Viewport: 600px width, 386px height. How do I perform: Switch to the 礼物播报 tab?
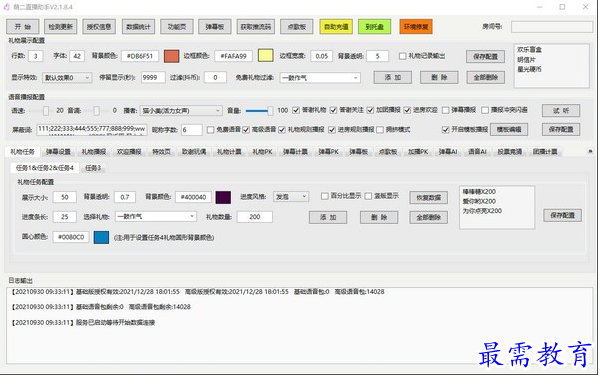94,152
